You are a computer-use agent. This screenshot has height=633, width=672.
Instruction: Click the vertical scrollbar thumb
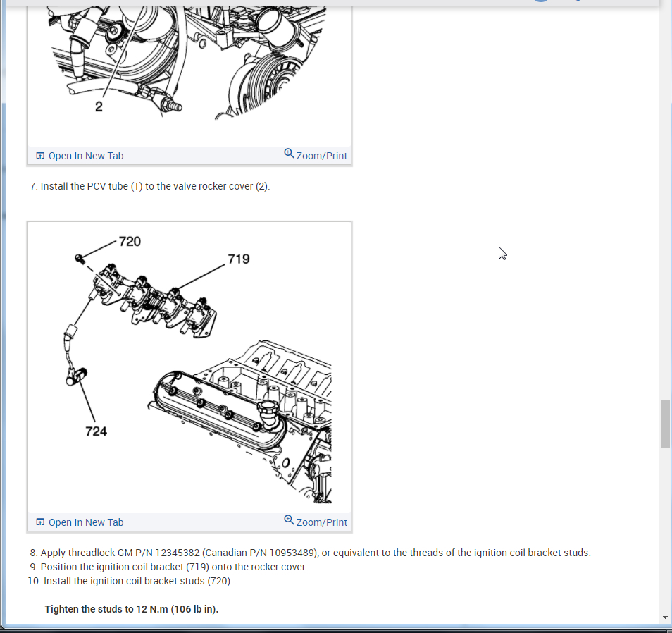(x=665, y=424)
